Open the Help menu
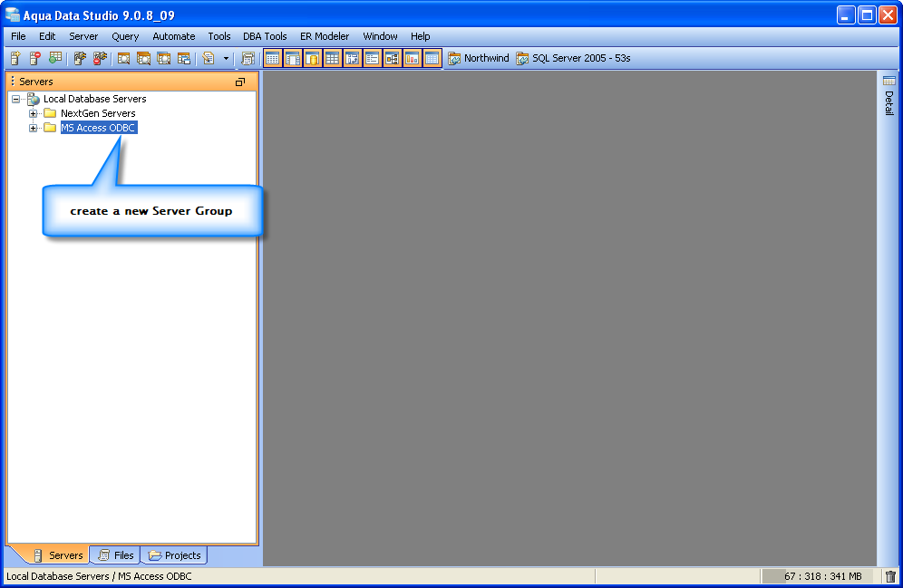903x588 pixels. pyautogui.click(x=421, y=36)
